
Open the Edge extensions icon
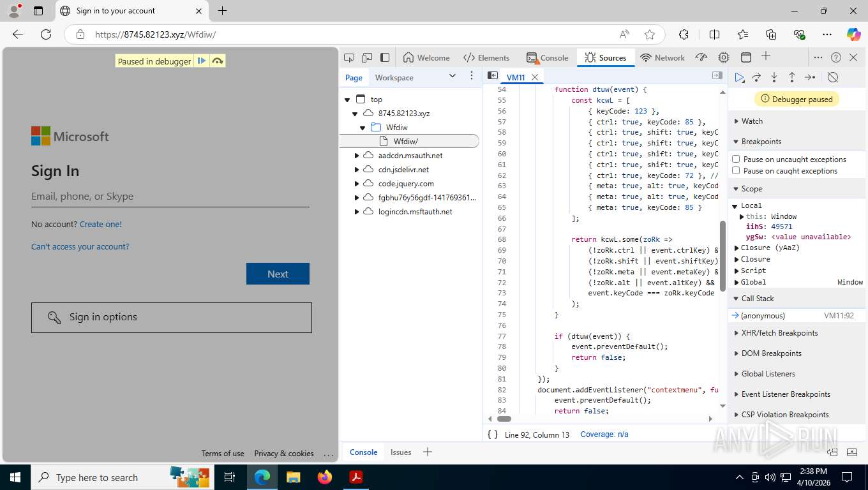[x=684, y=34]
